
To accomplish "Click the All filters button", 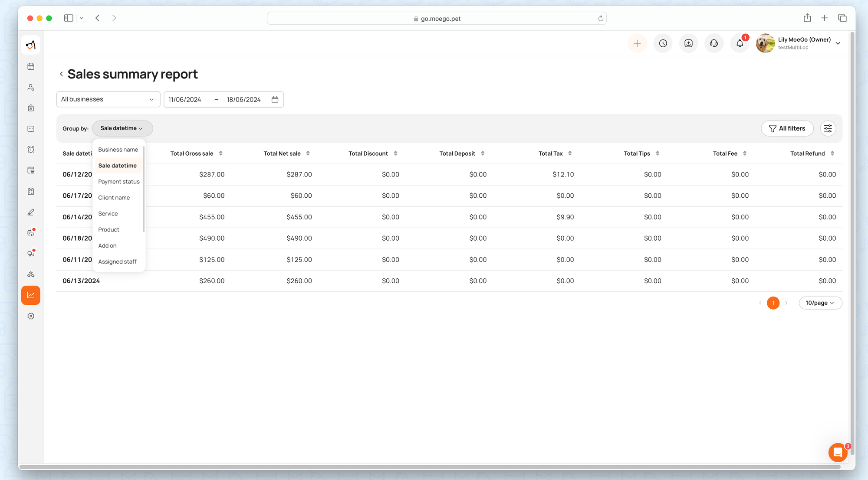I will tap(787, 128).
